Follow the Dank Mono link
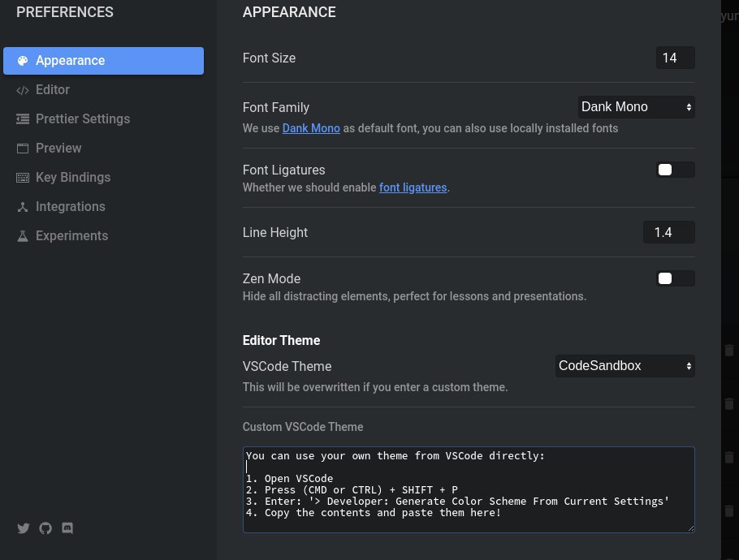Image resolution: width=739 pixels, height=560 pixels. (x=311, y=128)
